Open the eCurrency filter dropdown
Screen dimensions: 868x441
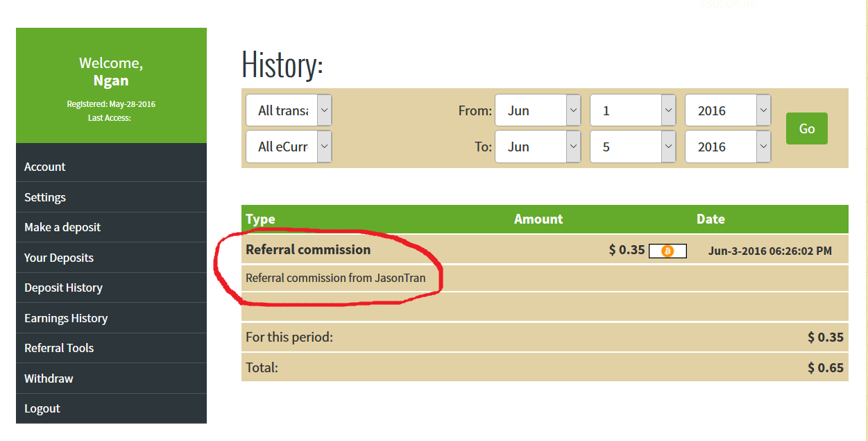289,147
